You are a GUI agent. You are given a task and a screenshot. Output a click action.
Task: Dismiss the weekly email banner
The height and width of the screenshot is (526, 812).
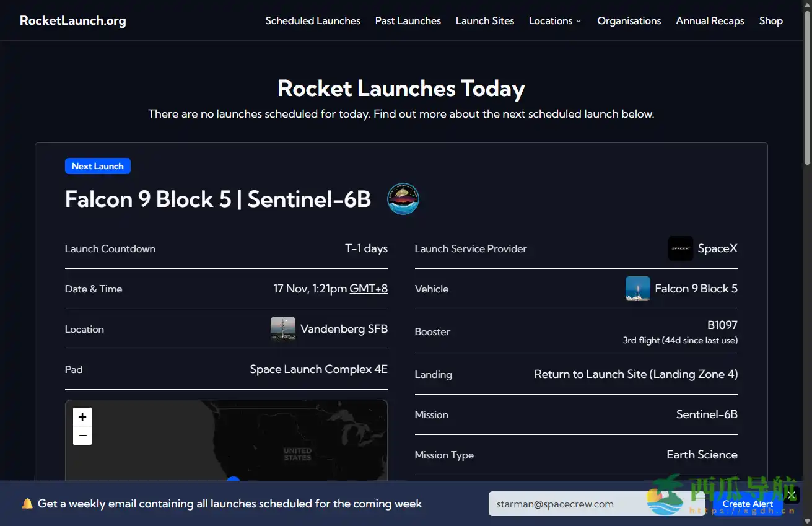pos(791,494)
